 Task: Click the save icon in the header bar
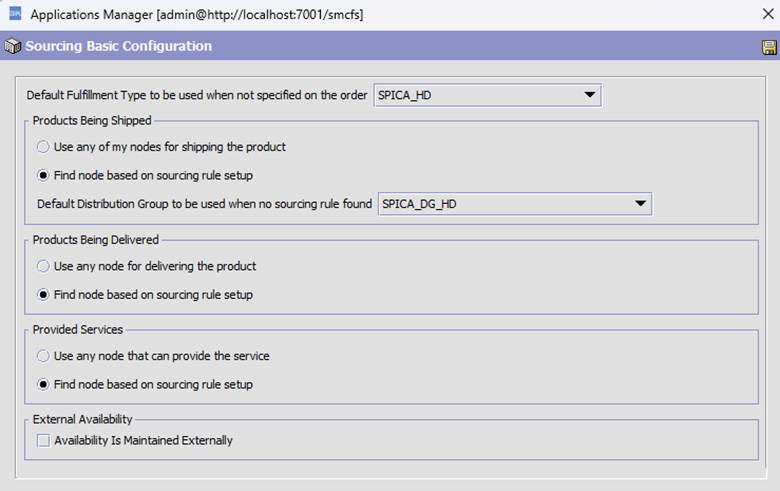769,47
